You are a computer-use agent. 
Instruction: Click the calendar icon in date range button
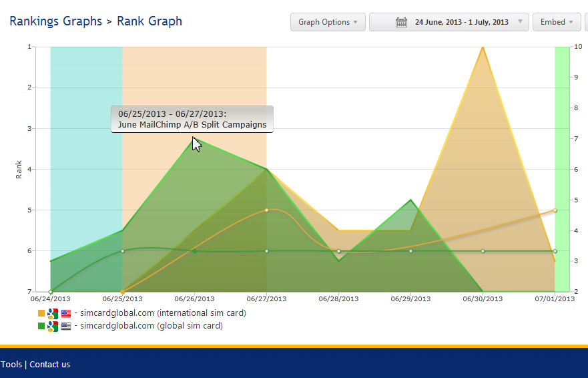(401, 22)
